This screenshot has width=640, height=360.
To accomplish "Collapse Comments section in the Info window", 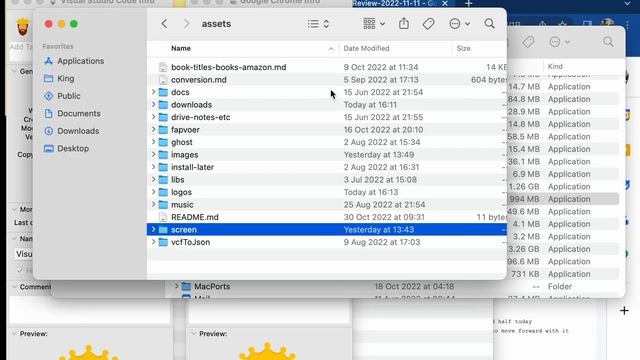I will click(14, 287).
